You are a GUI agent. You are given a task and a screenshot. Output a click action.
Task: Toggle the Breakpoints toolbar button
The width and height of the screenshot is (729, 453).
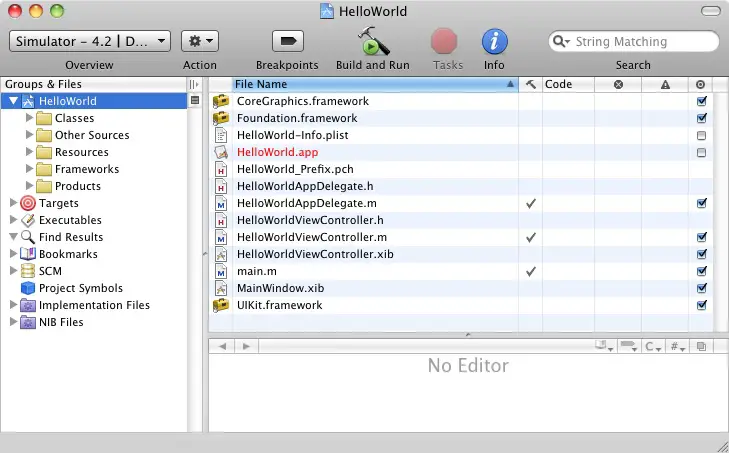click(x=287, y=41)
